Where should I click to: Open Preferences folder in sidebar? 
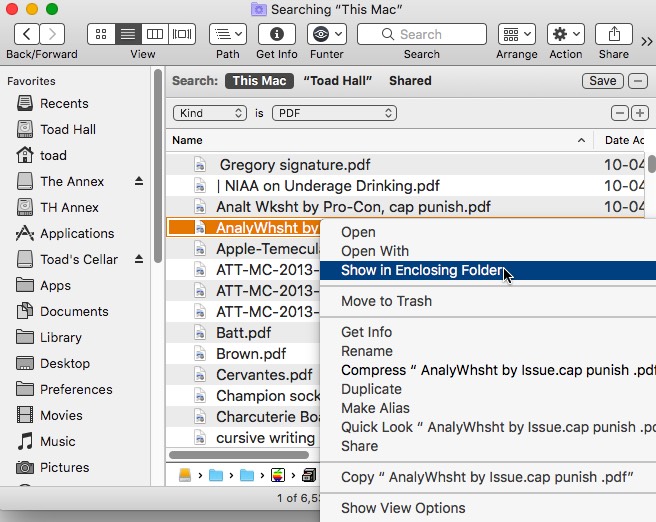tap(76, 389)
